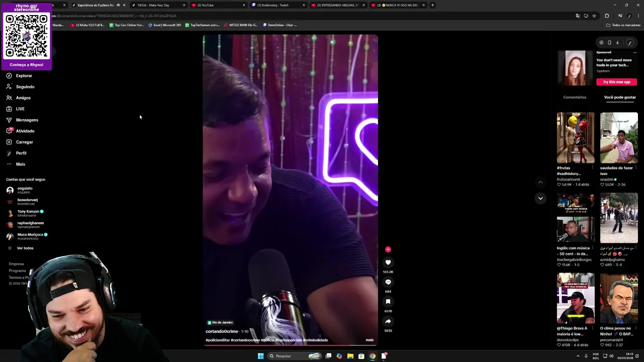644x362 pixels.
Task: Expand the Empresa footer section
Action: (16, 264)
